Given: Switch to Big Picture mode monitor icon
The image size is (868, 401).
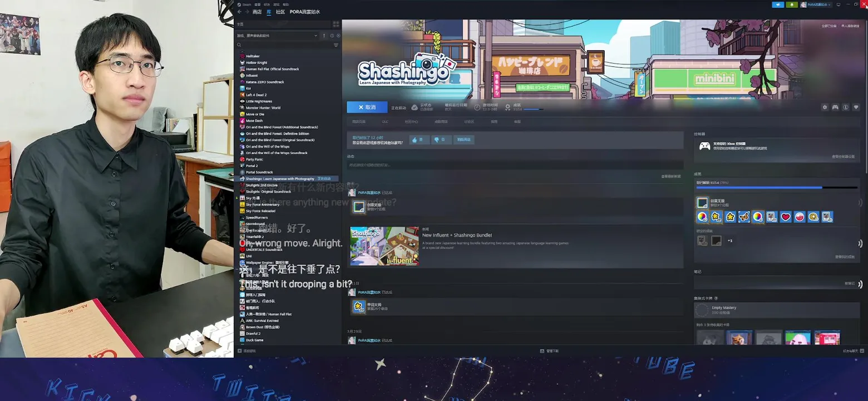Looking at the screenshot, I should (x=839, y=4).
